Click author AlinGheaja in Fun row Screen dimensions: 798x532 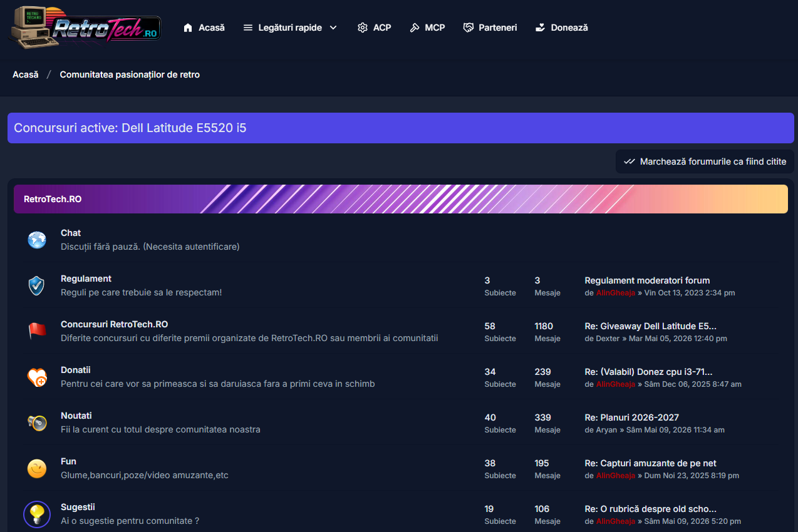click(615, 476)
